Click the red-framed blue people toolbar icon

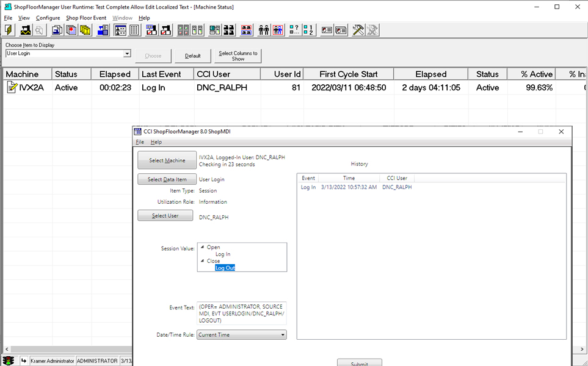(278, 30)
